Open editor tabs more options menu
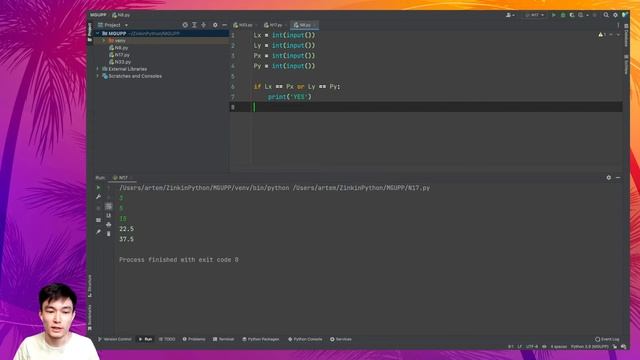The width and height of the screenshot is (640, 360). (x=618, y=25)
